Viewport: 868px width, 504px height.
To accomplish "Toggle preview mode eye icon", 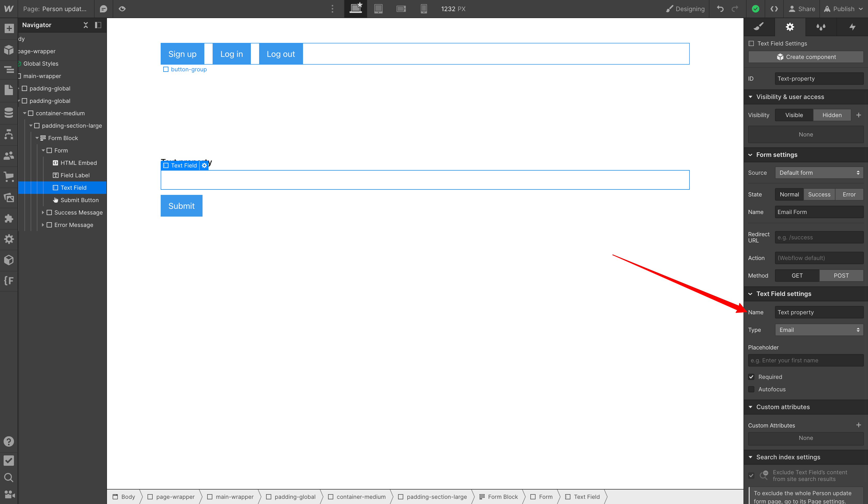I will [x=122, y=9].
